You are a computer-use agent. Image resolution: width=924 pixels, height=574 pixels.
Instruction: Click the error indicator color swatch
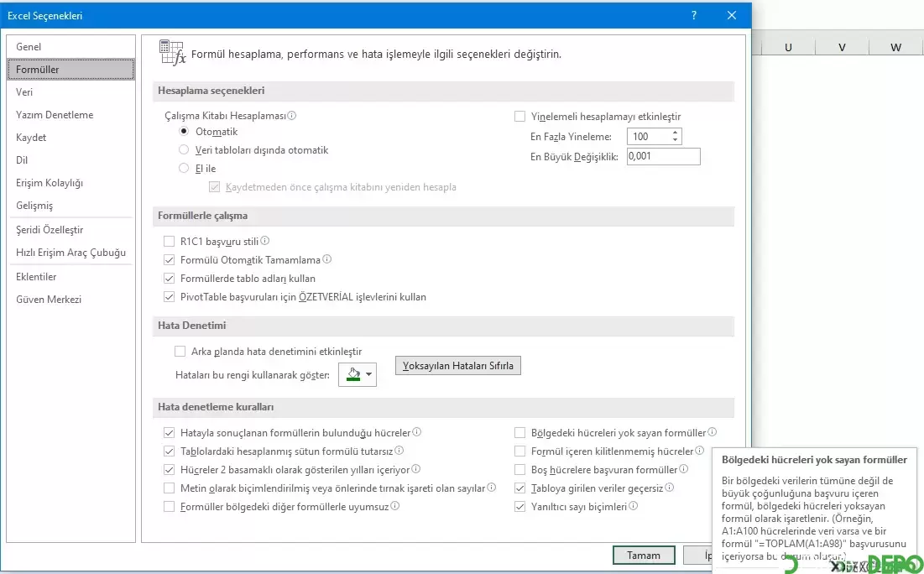tap(353, 374)
